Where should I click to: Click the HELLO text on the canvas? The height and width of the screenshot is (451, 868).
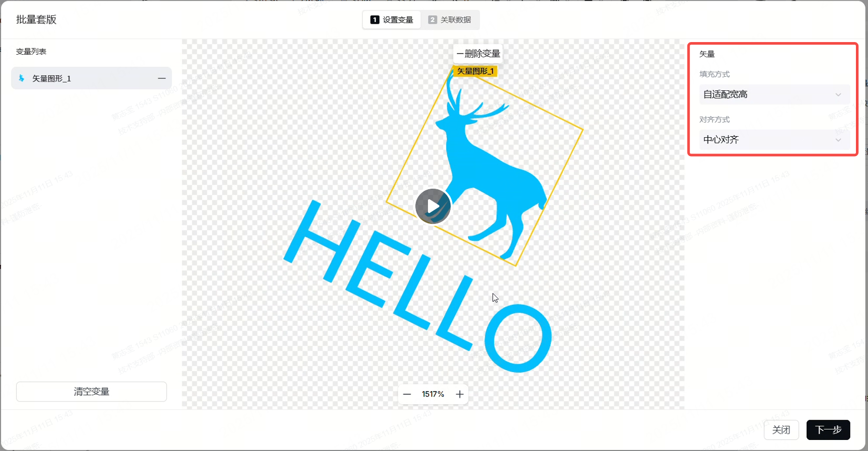tap(417, 286)
